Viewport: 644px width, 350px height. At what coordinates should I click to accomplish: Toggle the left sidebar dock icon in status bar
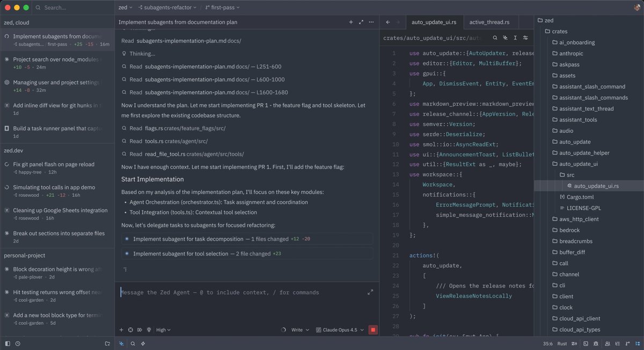pos(7,344)
